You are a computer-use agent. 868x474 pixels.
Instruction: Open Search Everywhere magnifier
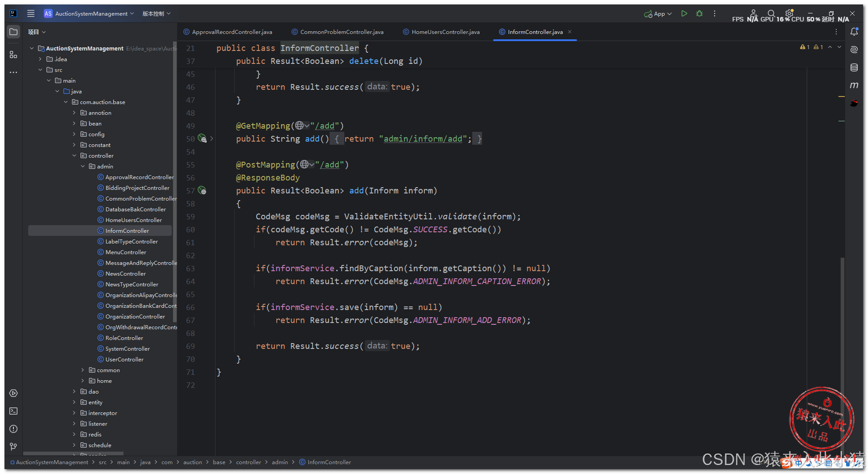pos(771,13)
